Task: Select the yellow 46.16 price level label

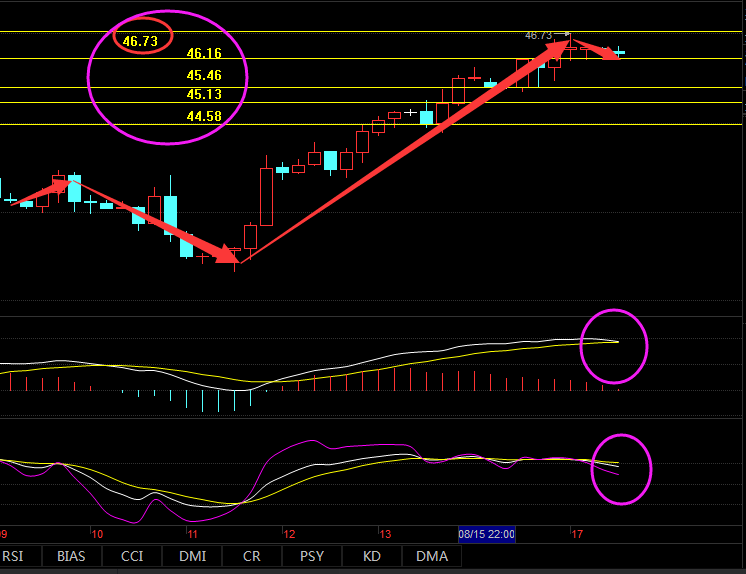Action: pyautogui.click(x=204, y=54)
